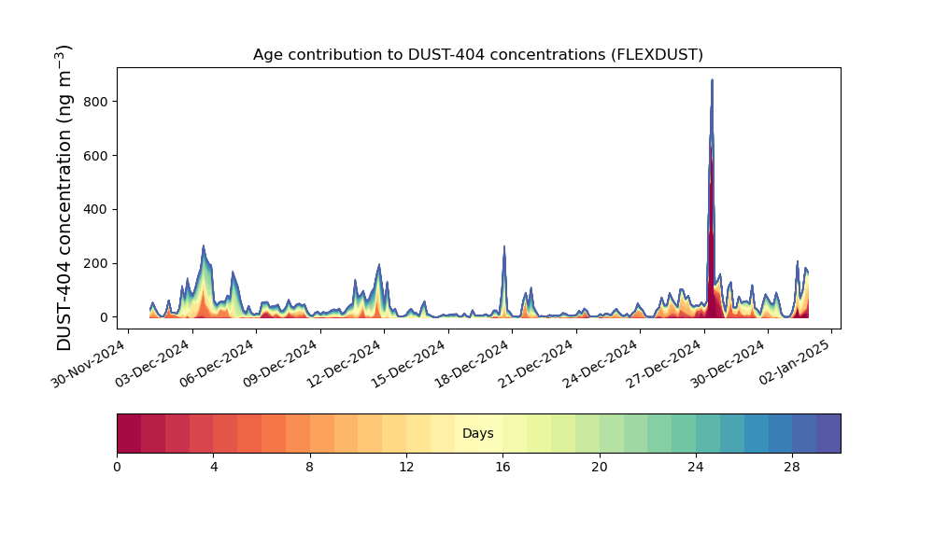Screen dimensions: 934x560
Task: Click the narrow spike near 18-Dec-2024
Action: 504,281
